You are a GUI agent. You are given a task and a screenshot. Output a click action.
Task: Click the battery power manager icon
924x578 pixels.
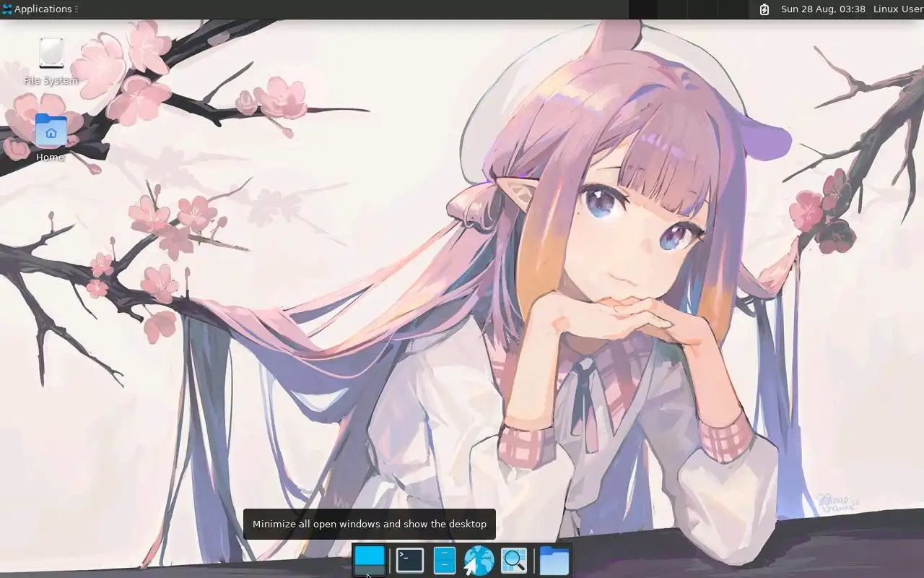[764, 9]
